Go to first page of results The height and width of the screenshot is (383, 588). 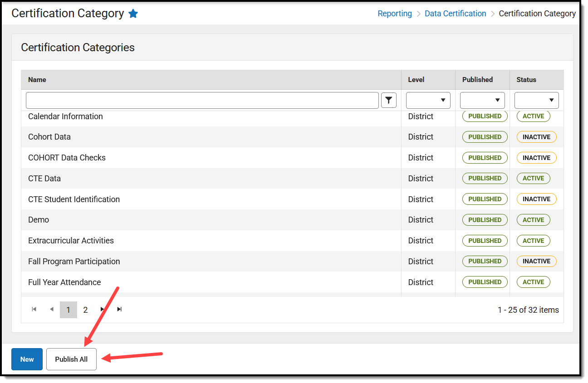point(34,310)
